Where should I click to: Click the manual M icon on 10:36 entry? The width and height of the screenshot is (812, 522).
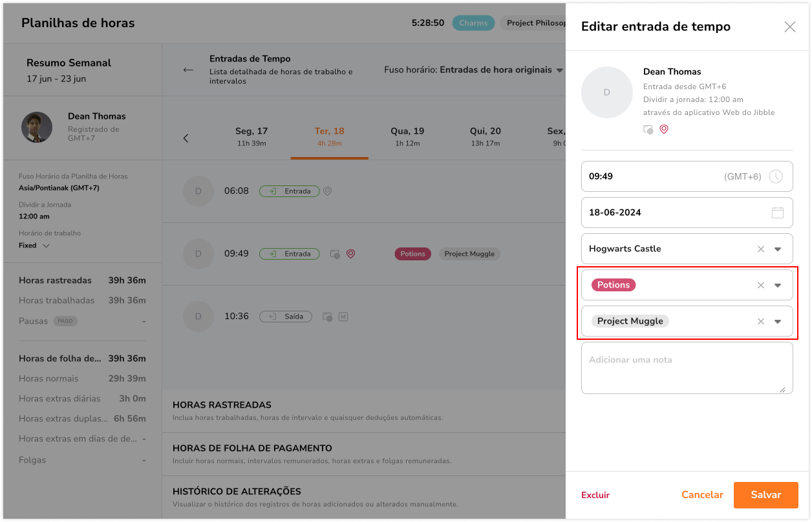click(x=344, y=317)
